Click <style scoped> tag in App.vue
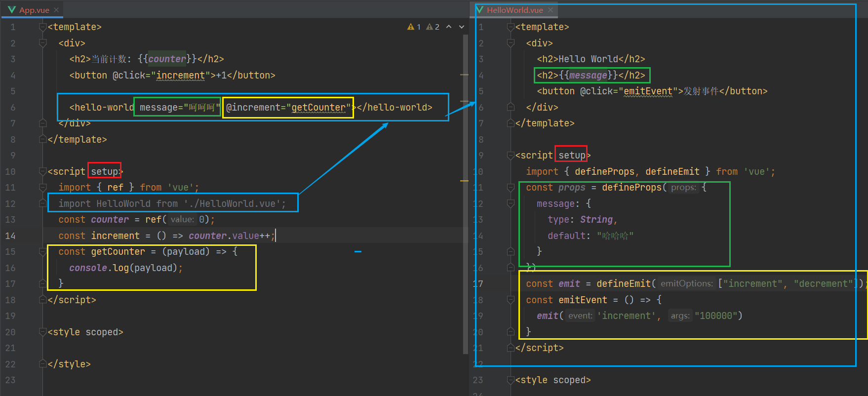 point(85,332)
